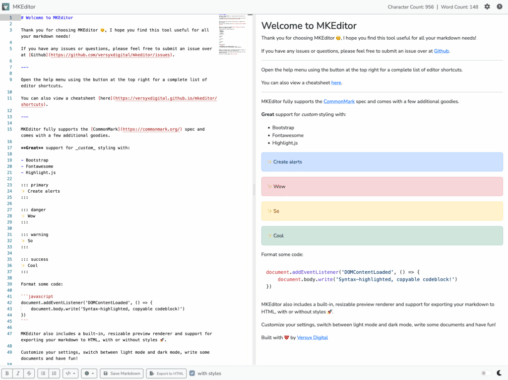The image size is (508, 380).
Task: Click the editor minimap thumbnail
Action: tap(232, 34)
